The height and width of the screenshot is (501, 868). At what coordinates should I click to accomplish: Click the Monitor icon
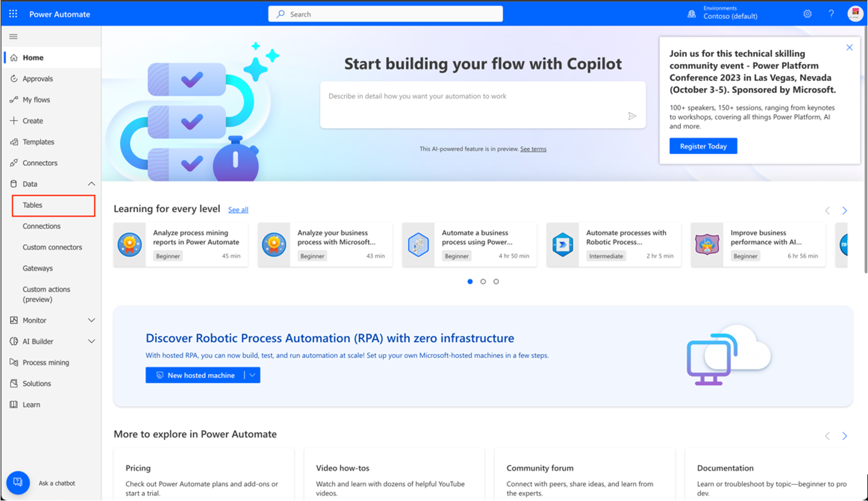click(x=14, y=320)
